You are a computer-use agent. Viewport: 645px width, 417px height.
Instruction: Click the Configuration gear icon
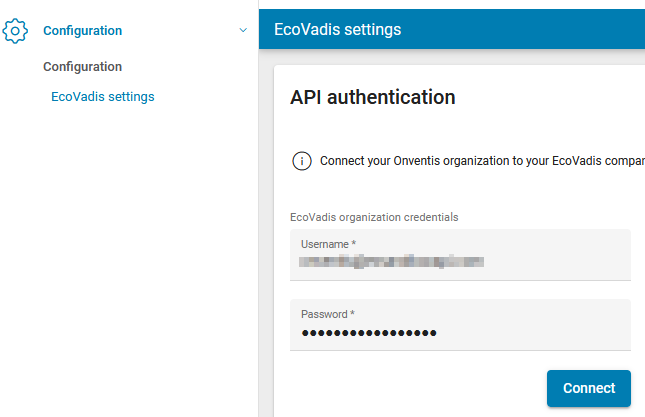click(x=16, y=31)
